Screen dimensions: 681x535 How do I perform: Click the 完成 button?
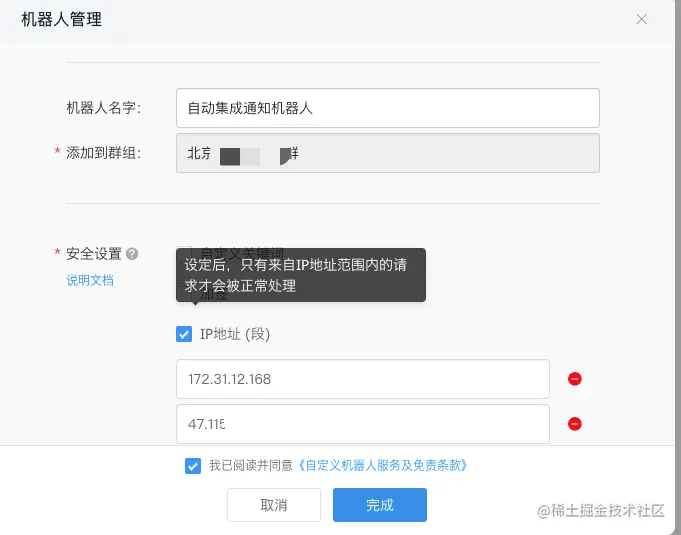380,505
